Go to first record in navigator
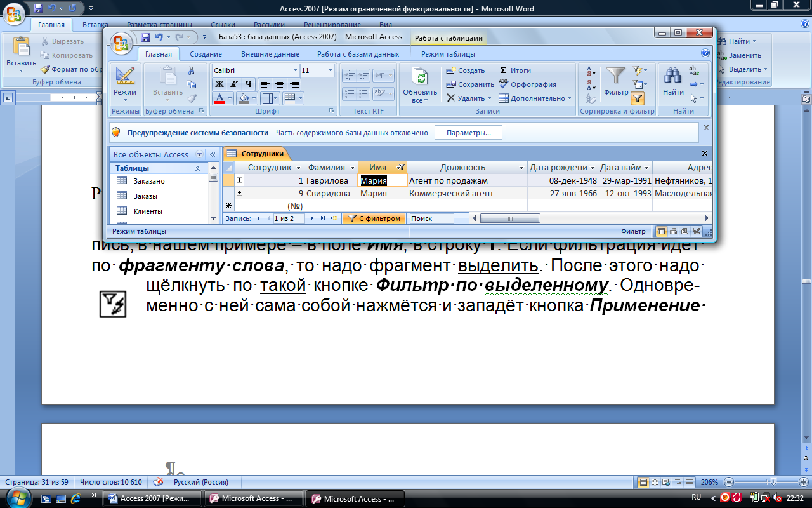 258,218
